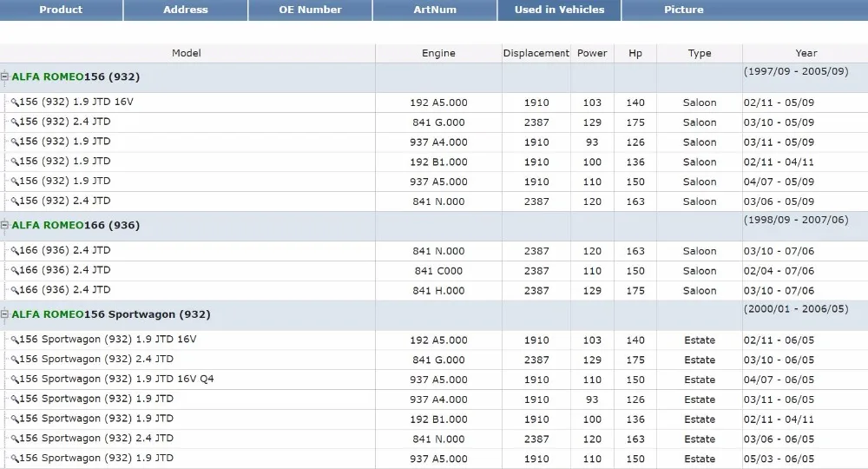868x469 pixels.
Task: Click year range (1998/09 - 2007/06)
Action: point(796,219)
